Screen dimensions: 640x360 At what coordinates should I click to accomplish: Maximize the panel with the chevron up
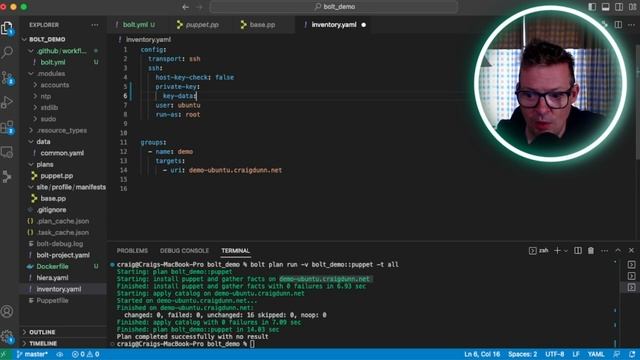pos(618,251)
